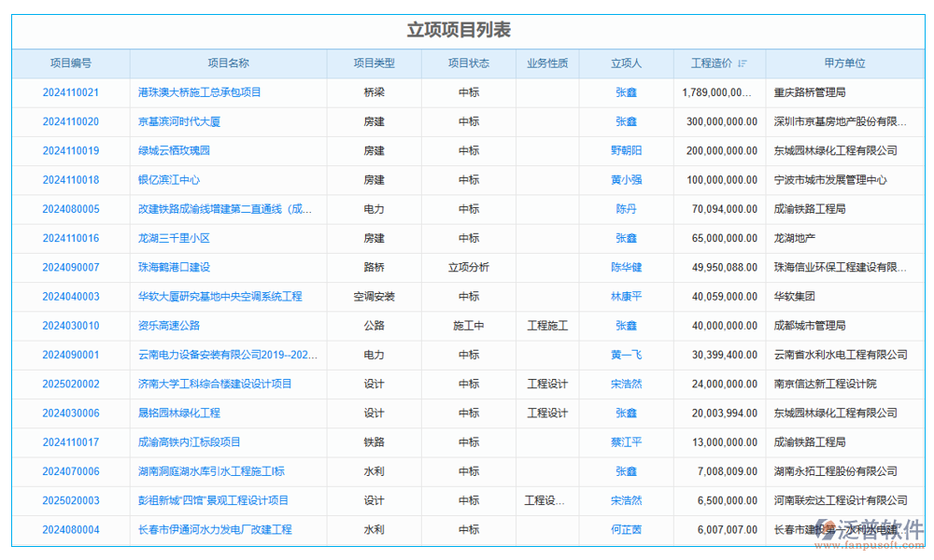The image size is (934, 560).
Task: Click the 项目名称 column header
Action: (227, 63)
